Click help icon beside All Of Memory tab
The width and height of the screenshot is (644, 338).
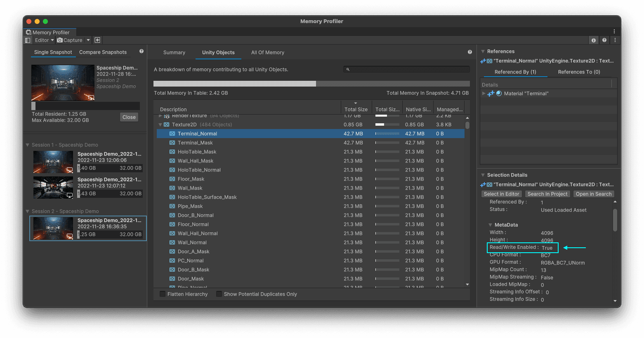coord(469,52)
